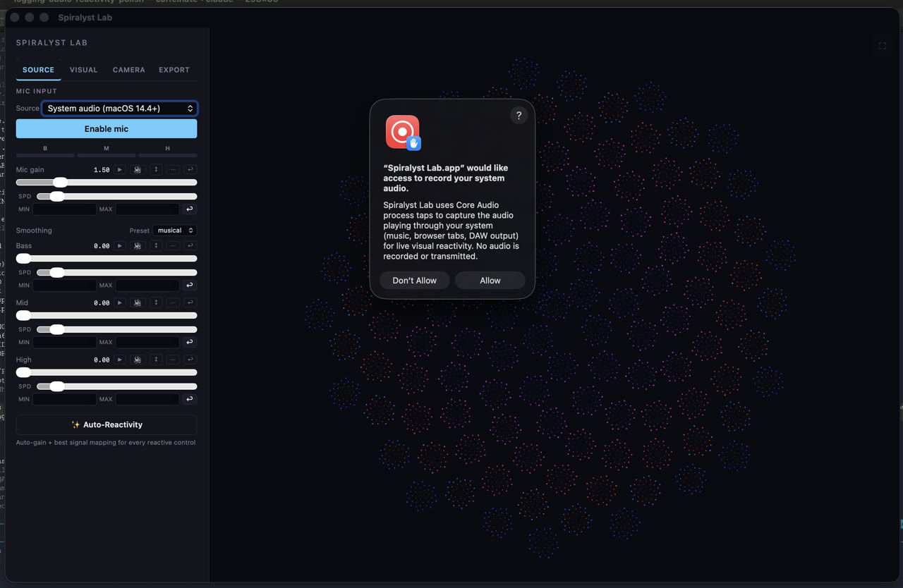This screenshot has width=903, height=588.
Task: Click the return-arrow reset icon beside Mic gain value
Action: click(190, 170)
